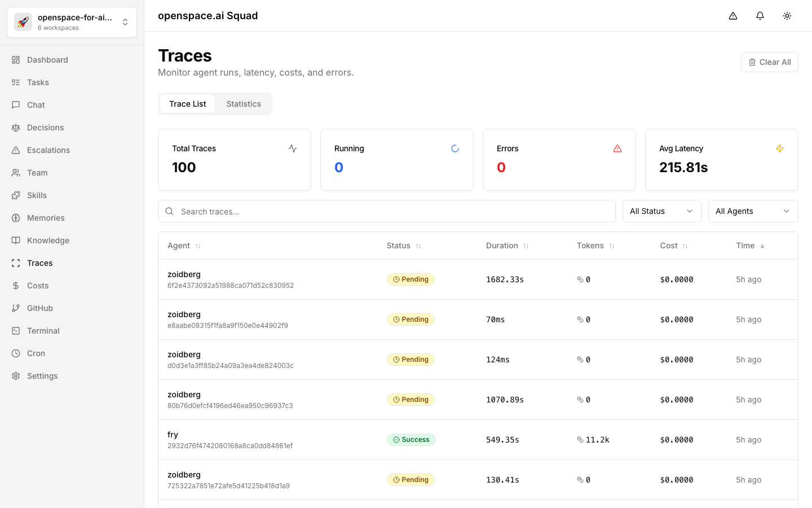The height and width of the screenshot is (508, 812).
Task: Click the alert triangle icon in header
Action: 733,16
